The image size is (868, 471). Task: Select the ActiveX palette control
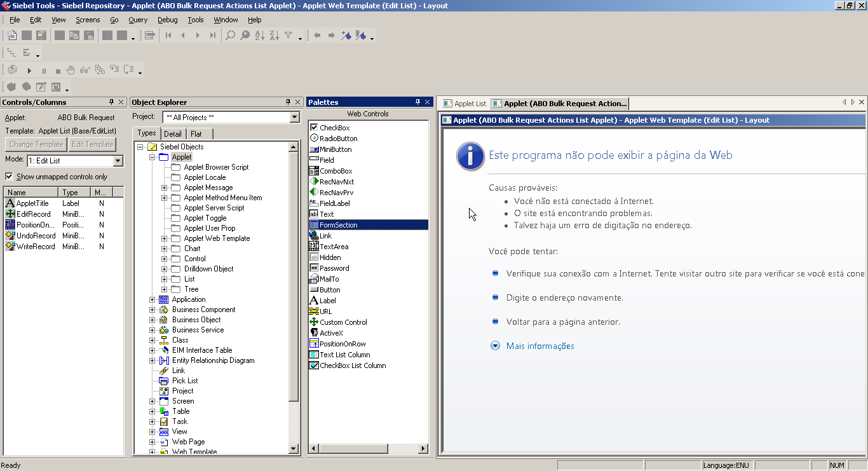click(331, 333)
